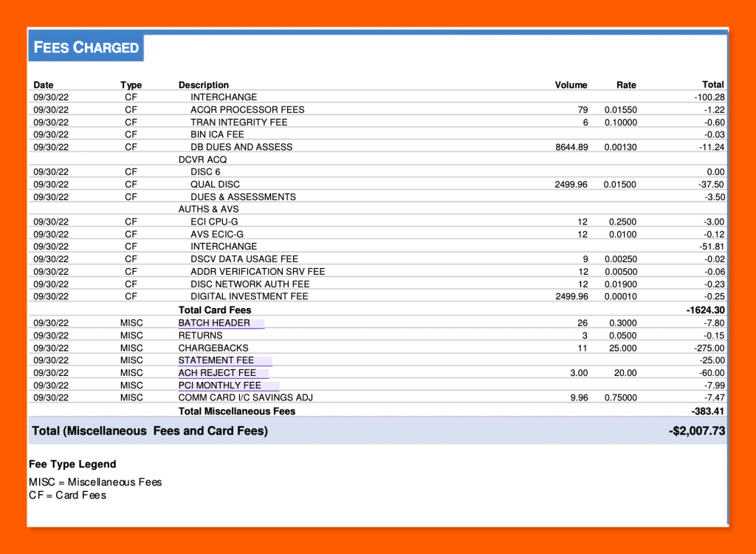Click the Total (Miscellaneous Fees and Card Fees) label

tap(150, 431)
